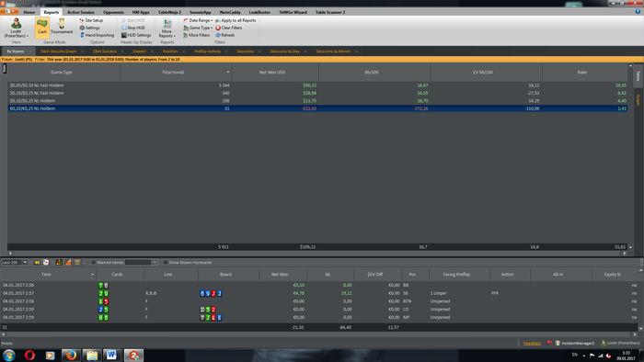The image size is (644, 362).
Task: Click the stakes table scroll up arrow
Action: click(x=630, y=65)
